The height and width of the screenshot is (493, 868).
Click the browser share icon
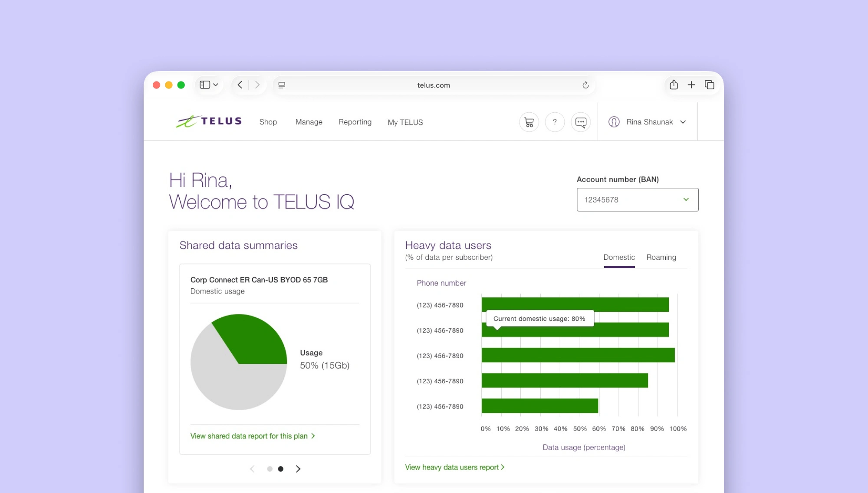click(x=674, y=85)
